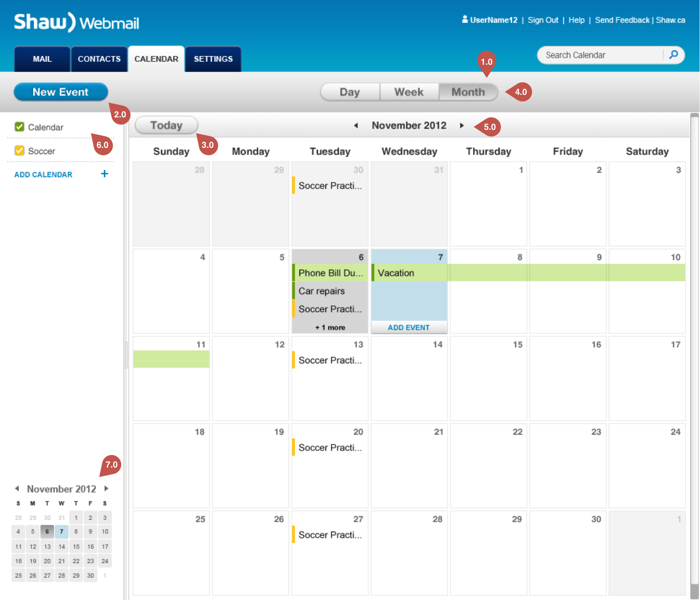
Task: Open the Mail tab
Action: (x=42, y=59)
